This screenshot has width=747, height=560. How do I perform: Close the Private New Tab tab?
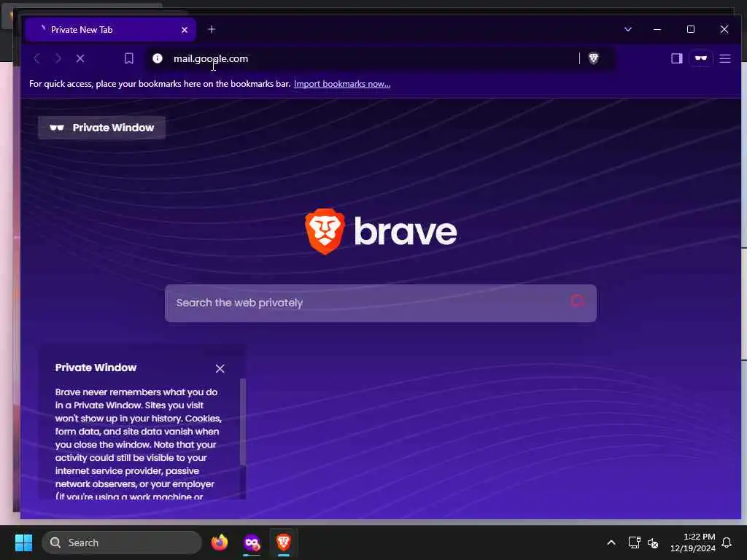(x=185, y=30)
